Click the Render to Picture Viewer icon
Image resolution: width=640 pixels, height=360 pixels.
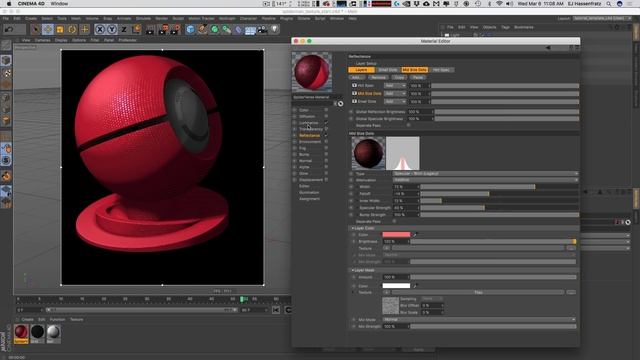tap(163, 29)
